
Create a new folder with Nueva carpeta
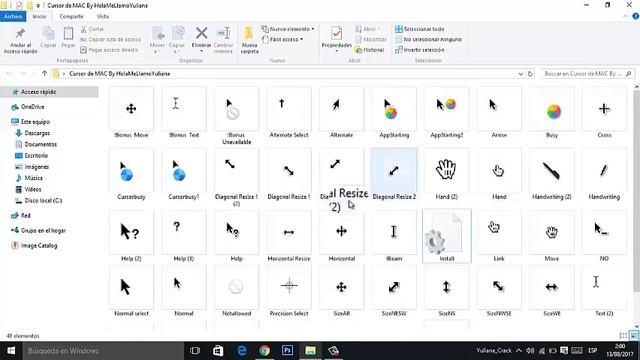[249, 40]
